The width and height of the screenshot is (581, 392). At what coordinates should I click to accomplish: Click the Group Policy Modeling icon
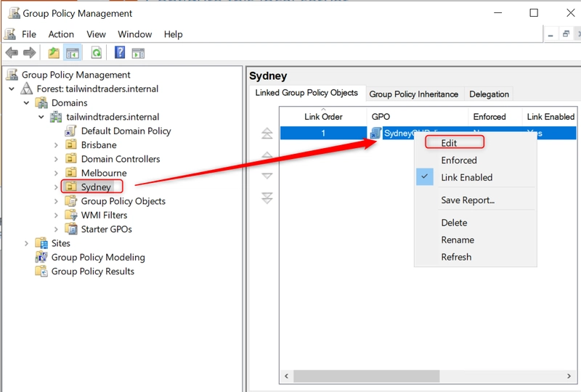tap(41, 257)
